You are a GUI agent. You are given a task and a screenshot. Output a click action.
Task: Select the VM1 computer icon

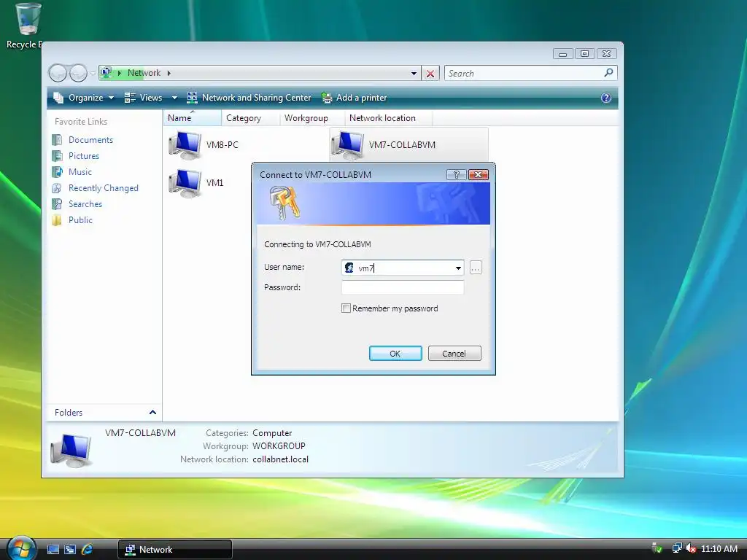185,183
